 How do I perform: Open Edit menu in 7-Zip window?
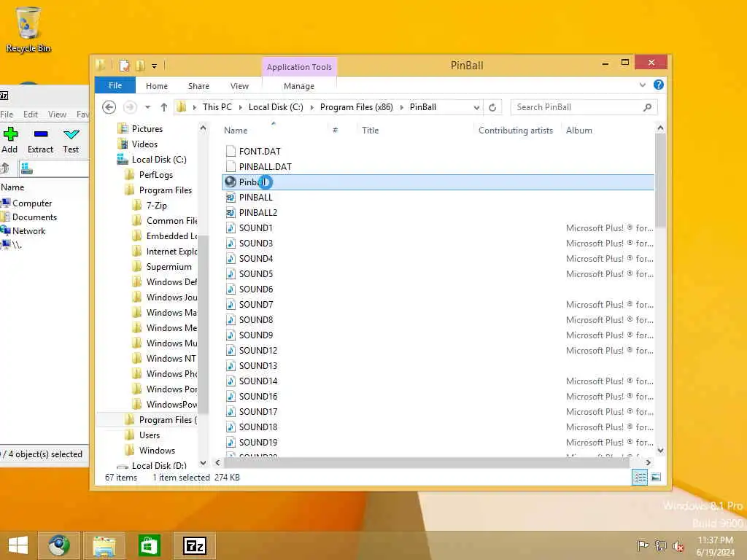31,114
